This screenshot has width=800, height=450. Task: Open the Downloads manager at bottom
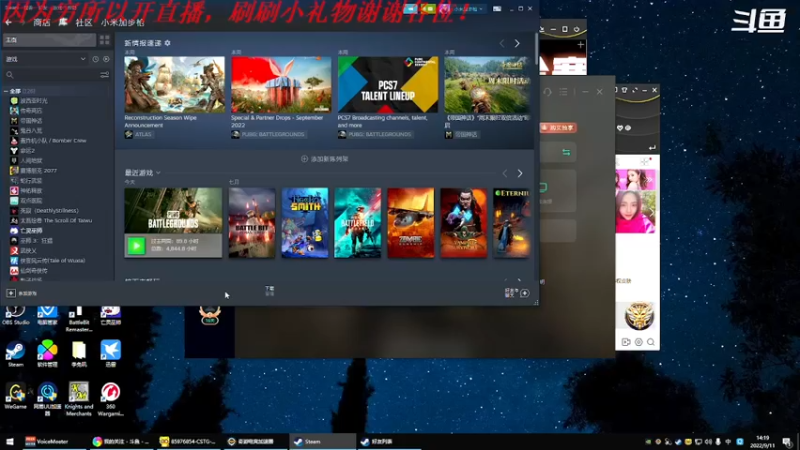point(269,291)
